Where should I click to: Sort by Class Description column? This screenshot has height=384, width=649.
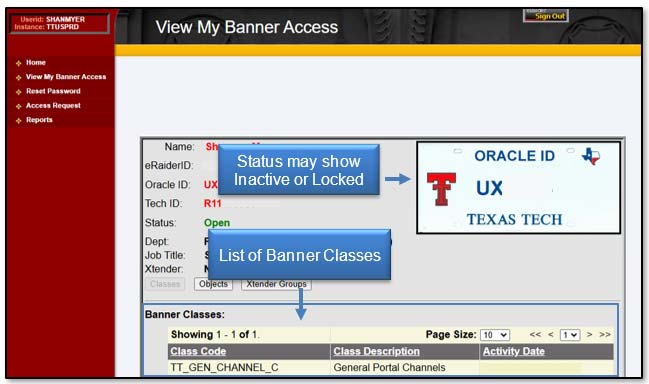pyautogui.click(x=376, y=351)
